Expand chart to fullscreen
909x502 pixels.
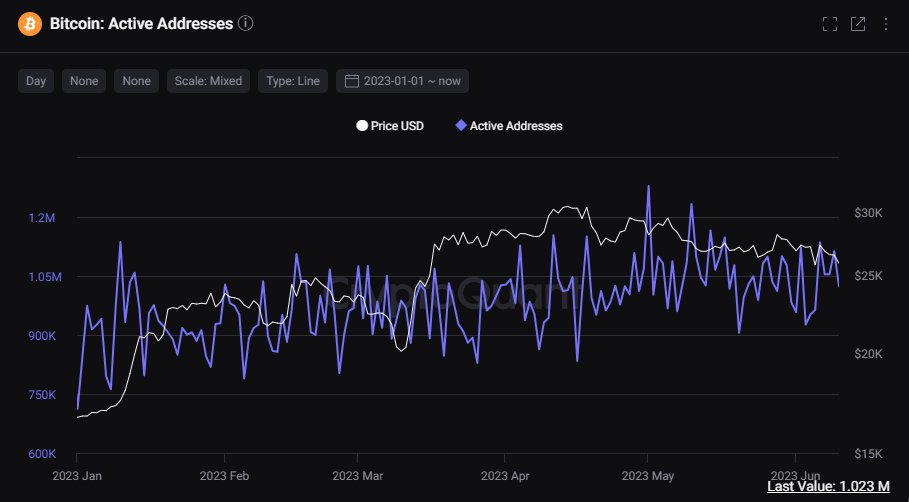[830, 24]
